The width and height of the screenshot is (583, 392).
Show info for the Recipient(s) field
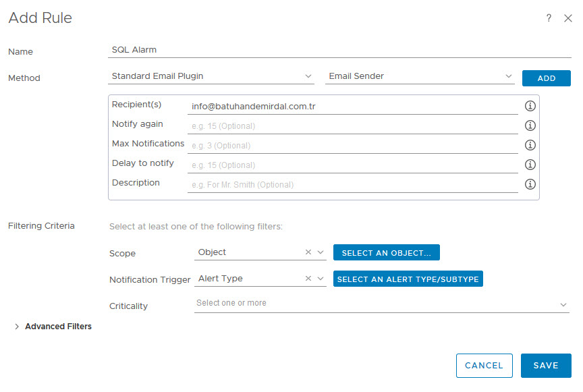[x=530, y=106]
